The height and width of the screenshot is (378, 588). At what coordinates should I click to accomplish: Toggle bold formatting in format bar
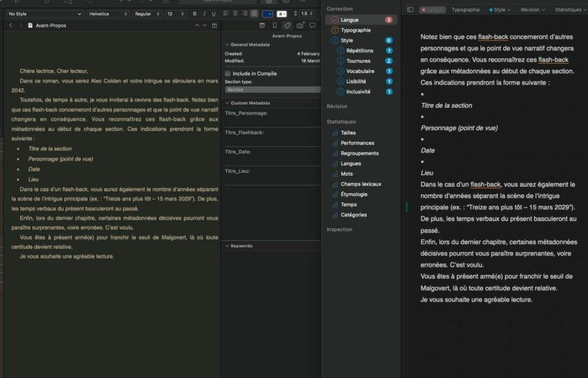point(195,13)
